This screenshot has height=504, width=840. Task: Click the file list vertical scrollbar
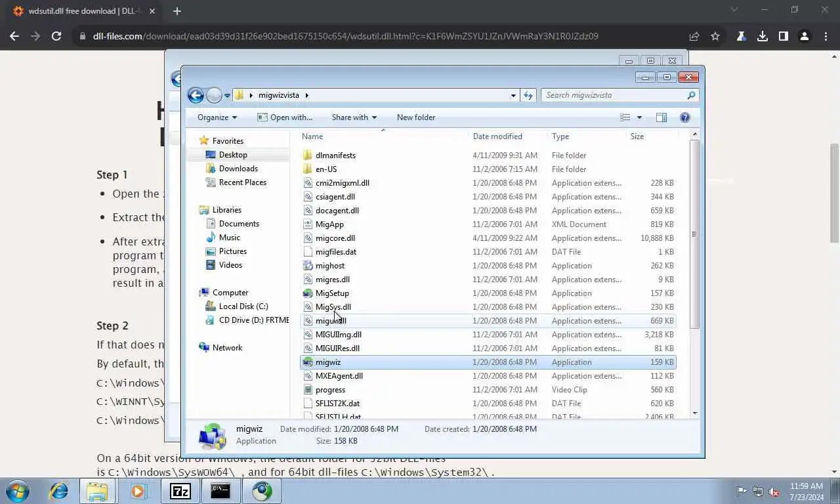click(694, 234)
